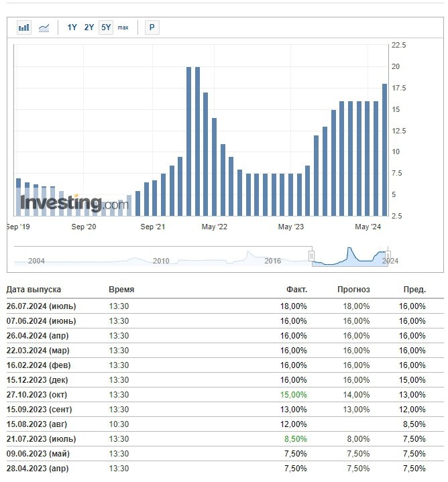The height and width of the screenshot is (482, 448).
Task: Click the row date 07.06.2024 (июнь)
Action: [x=41, y=321]
